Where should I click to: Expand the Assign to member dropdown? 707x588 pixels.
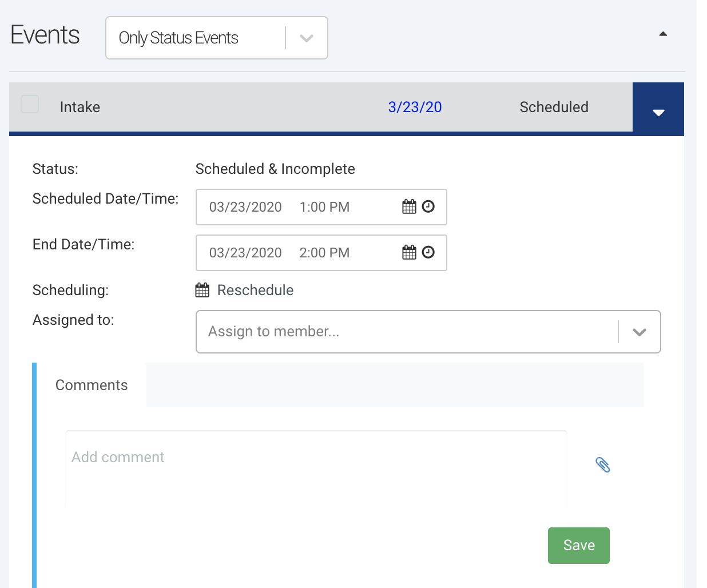pyautogui.click(x=639, y=332)
